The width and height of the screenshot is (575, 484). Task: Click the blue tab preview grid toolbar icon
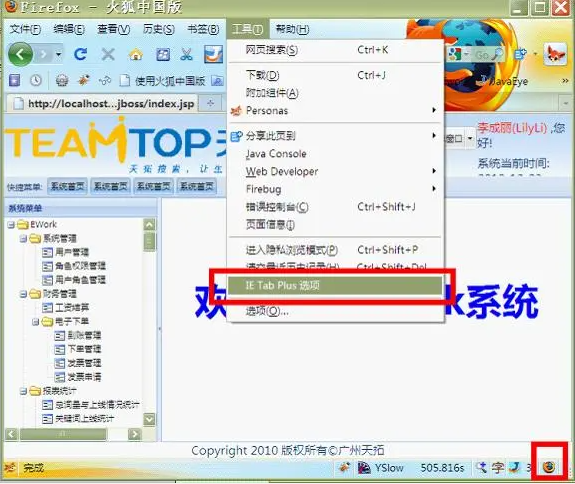pyautogui.click(x=163, y=55)
